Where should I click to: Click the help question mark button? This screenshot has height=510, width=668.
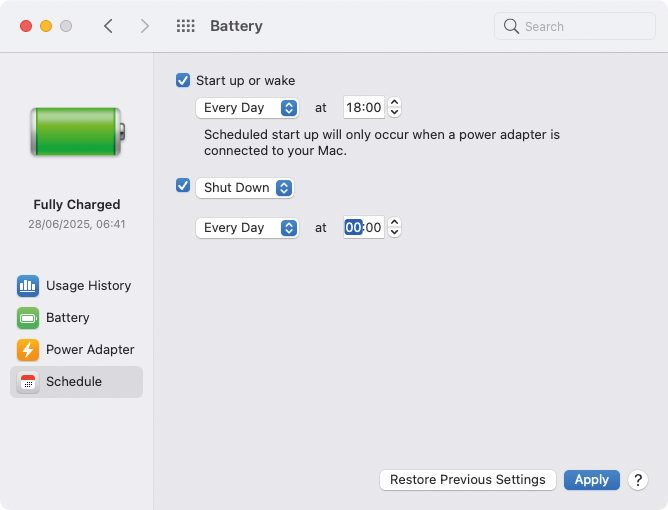click(x=638, y=480)
